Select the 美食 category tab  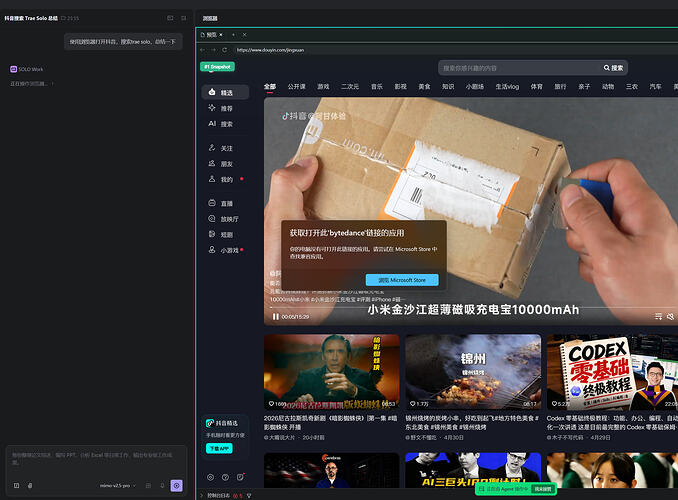point(424,87)
